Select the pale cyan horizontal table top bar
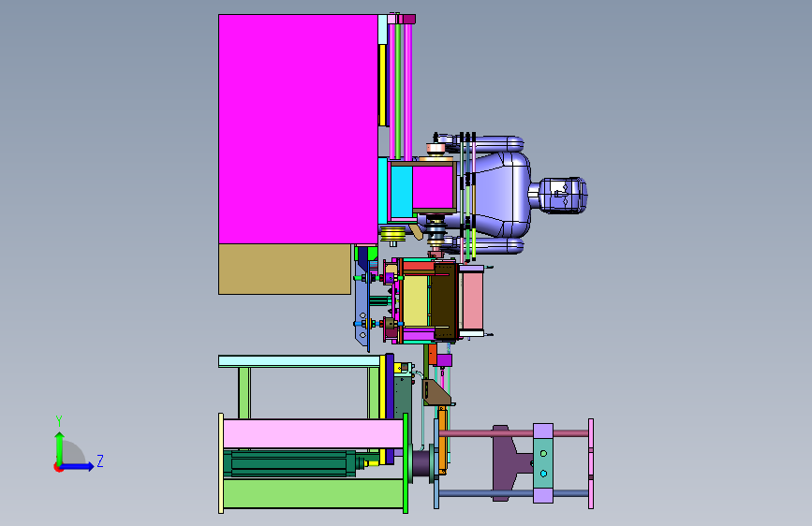The height and width of the screenshot is (526, 812). point(300,361)
